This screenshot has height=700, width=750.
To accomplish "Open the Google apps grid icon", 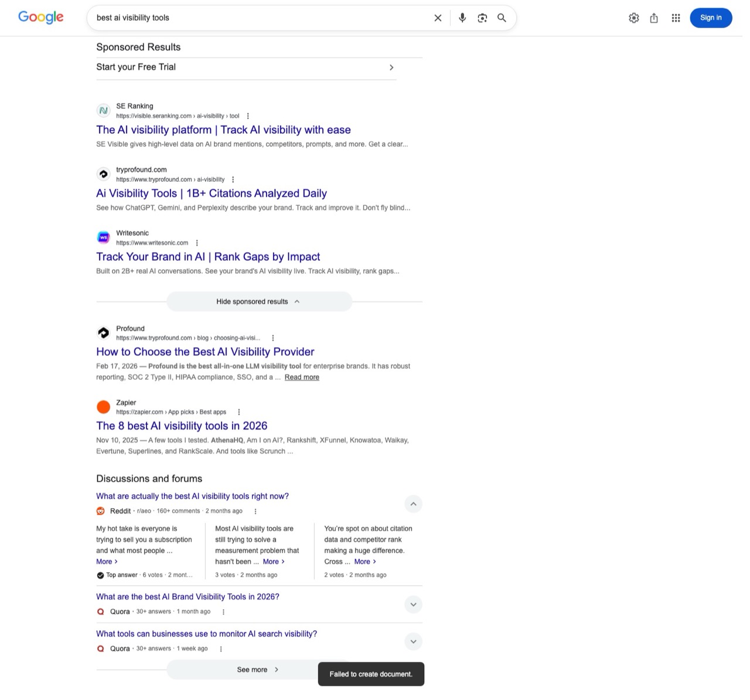I will pyautogui.click(x=676, y=18).
